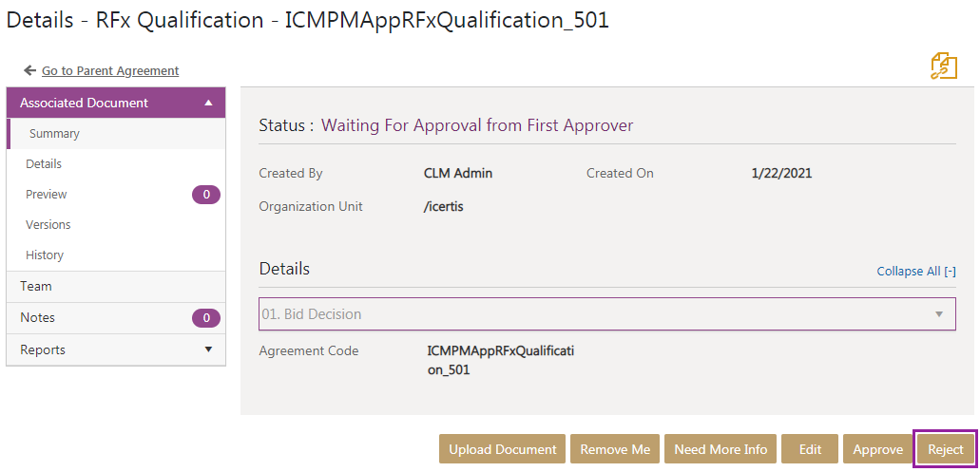The height and width of the screenshot is (472, 980).
Task: Open the Go to Parent Agreement link
Action: (x=110, y=70)
